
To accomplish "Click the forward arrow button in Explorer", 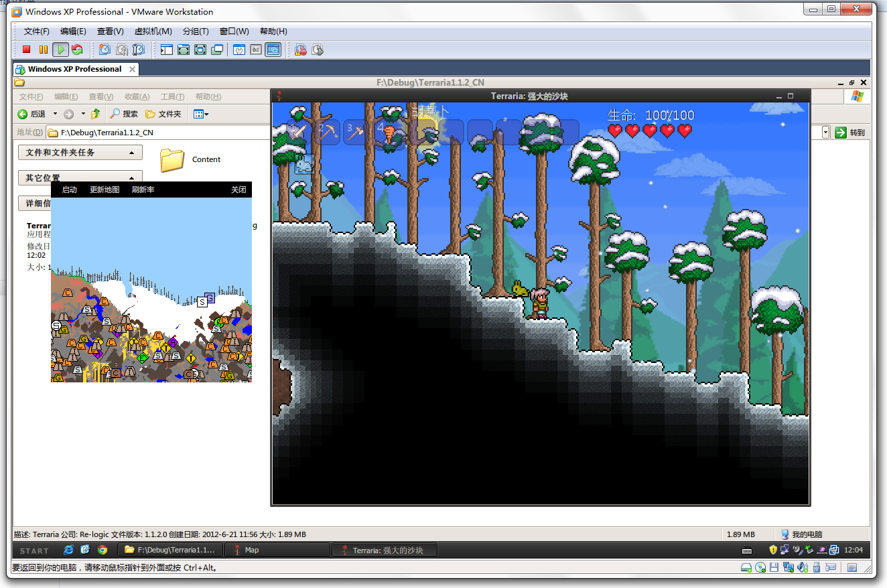I will (x=68, y=114).
